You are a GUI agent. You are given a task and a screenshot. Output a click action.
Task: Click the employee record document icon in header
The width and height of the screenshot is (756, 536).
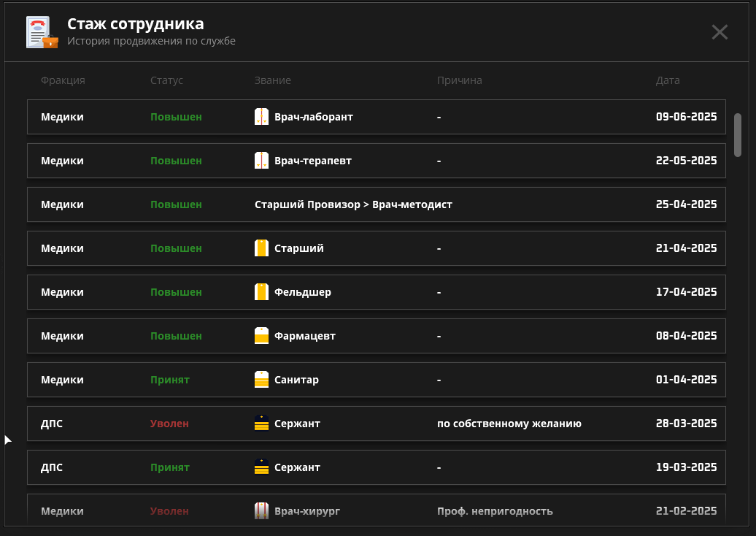[x=42, y=33]
